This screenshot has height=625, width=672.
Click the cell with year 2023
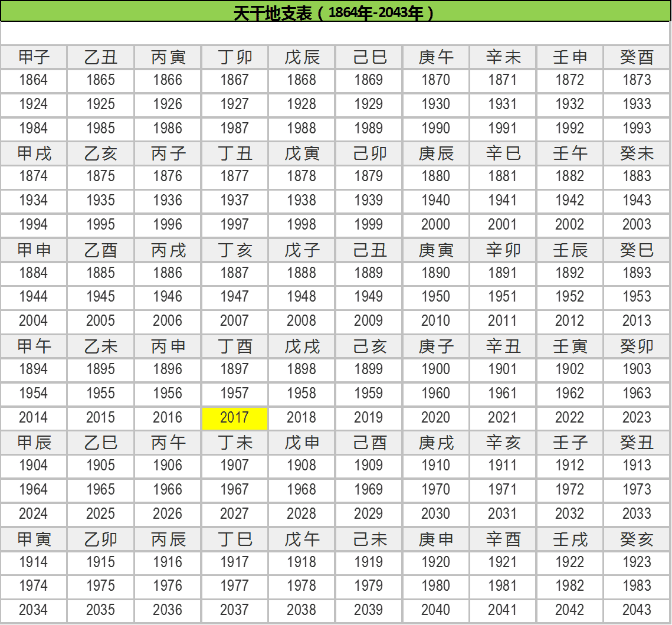[x=637, y=418]
